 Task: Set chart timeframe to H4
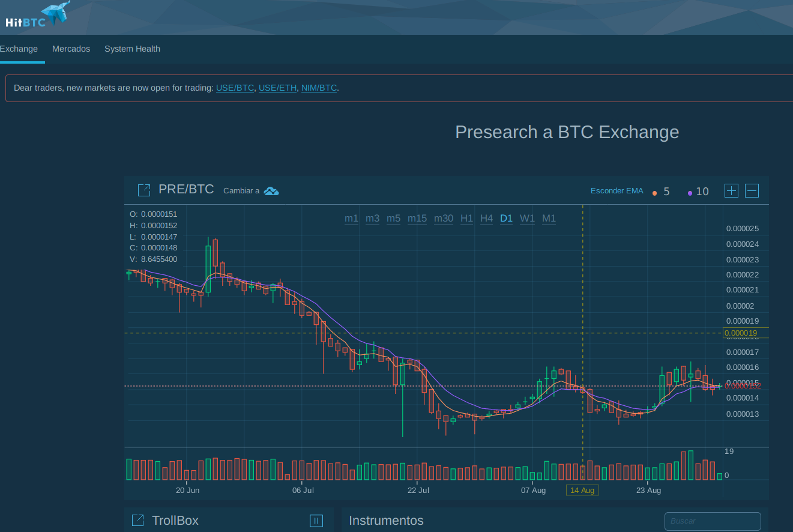tap(486, 219)
